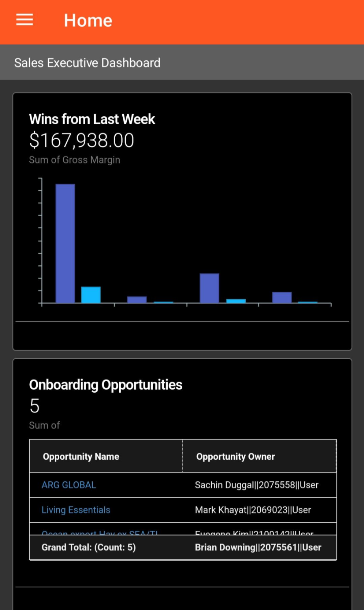Image resolution: width=364 pixels, height=610 pixels.
Task: Select the Mark Khayat owner cell
Action: pyautogui.click(x=253, y=510)
